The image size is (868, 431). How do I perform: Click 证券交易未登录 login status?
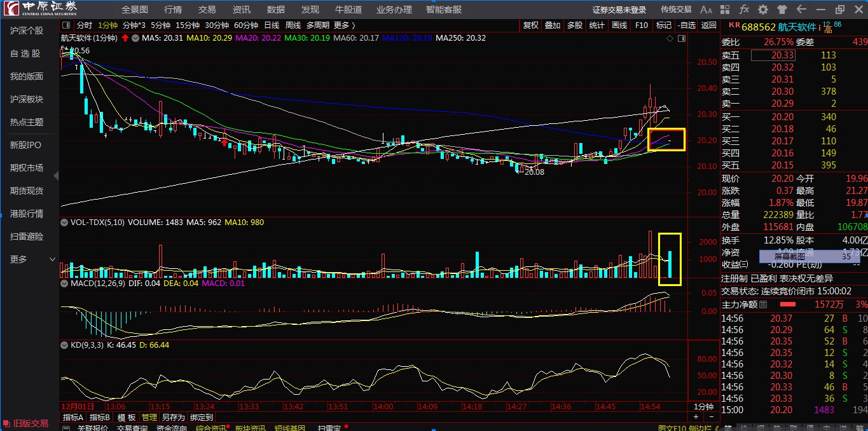click(x=619, y=10)
